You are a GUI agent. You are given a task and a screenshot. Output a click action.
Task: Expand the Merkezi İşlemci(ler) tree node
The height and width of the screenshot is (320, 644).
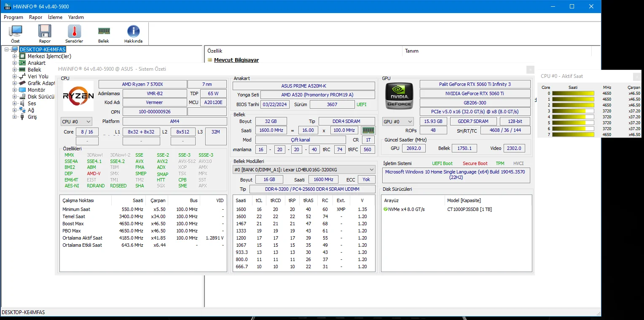(x=15, y=56)
